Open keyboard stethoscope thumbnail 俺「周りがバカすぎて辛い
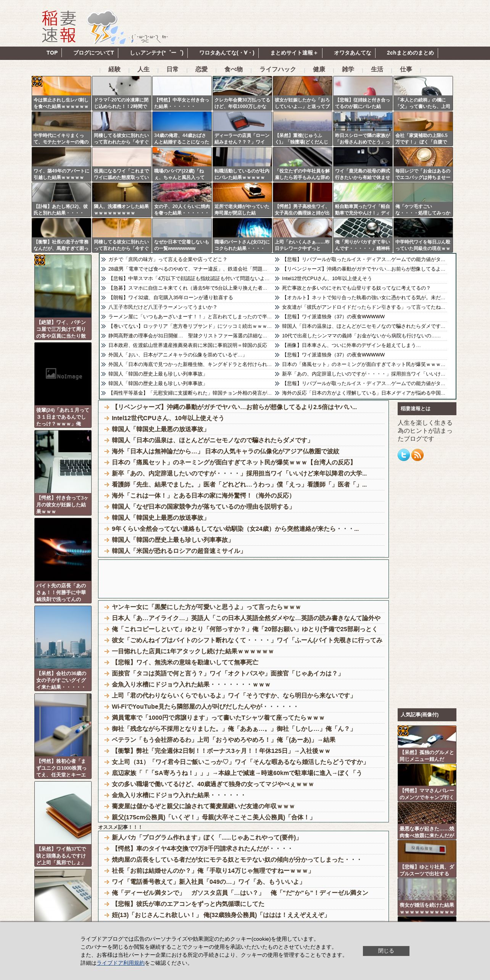This screenshot has height=980, width=490. point(363,235)
